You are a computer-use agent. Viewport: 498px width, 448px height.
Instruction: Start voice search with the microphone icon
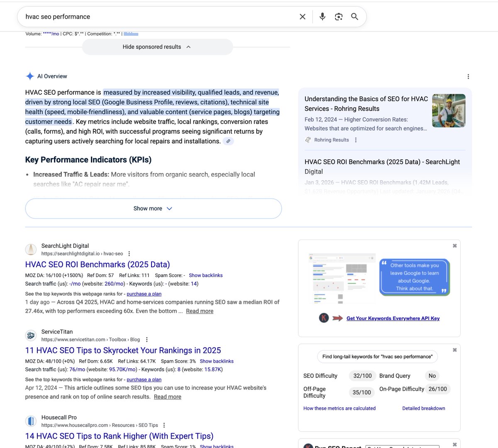click(x=322, y=17)
